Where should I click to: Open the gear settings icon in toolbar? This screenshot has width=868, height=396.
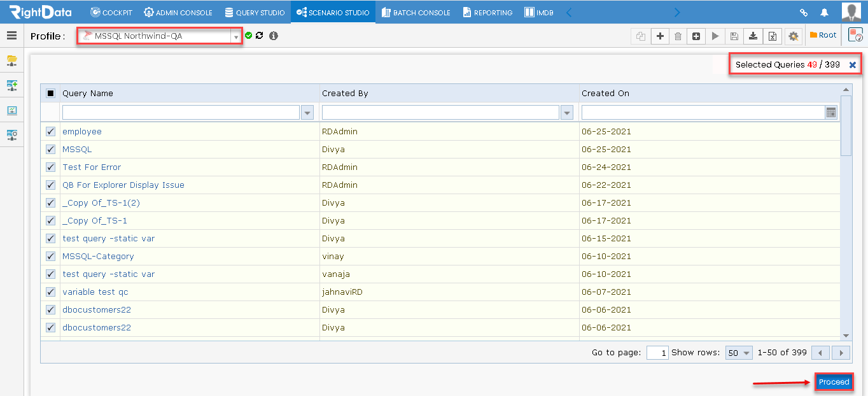point(793,36)
